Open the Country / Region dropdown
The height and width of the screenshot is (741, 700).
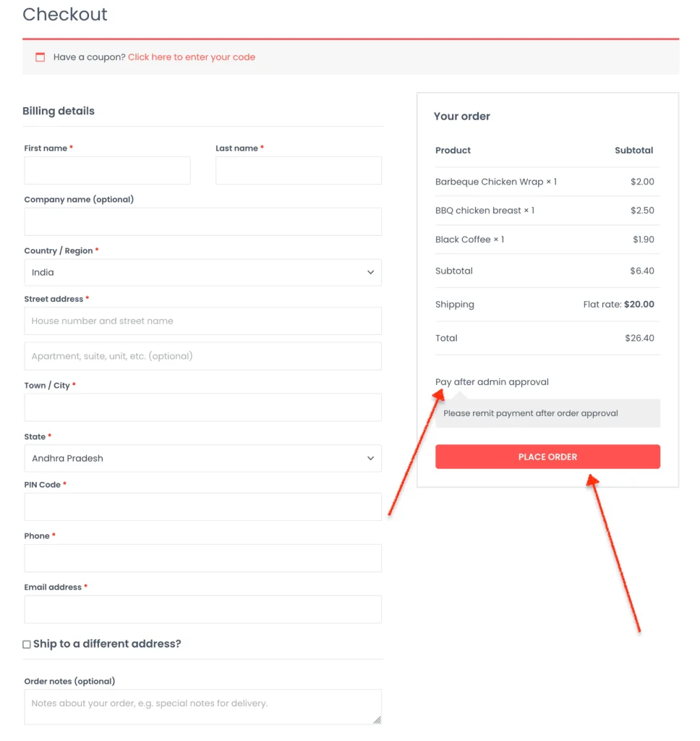202,273
